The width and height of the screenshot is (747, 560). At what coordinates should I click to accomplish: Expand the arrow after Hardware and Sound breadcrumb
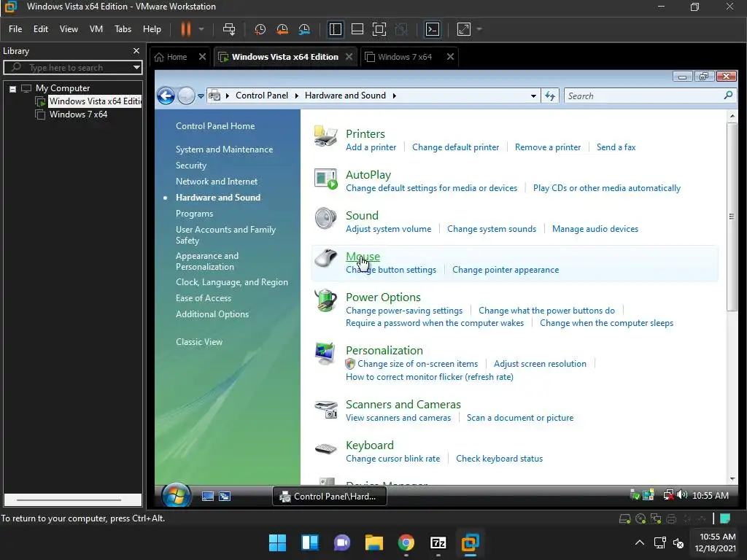395,96
